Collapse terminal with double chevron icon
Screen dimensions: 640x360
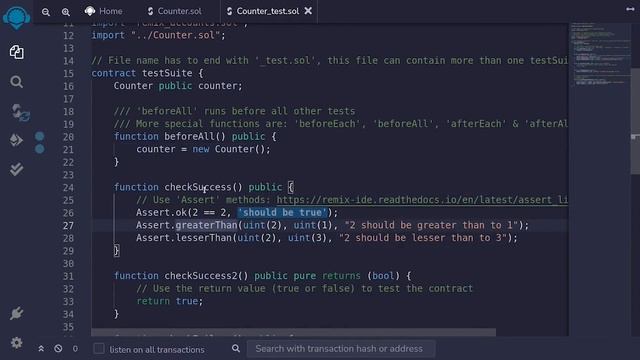pyautogui.click(x=41, y=349)
